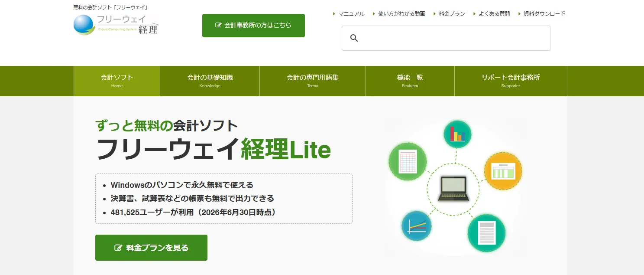Click the orange table circle icon
This screenshot has height=275, width=644.
click(x=503, y=170)
